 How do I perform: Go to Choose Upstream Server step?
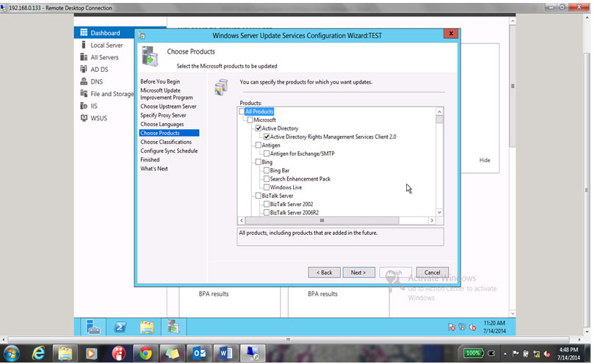click(x=168, y=106)
